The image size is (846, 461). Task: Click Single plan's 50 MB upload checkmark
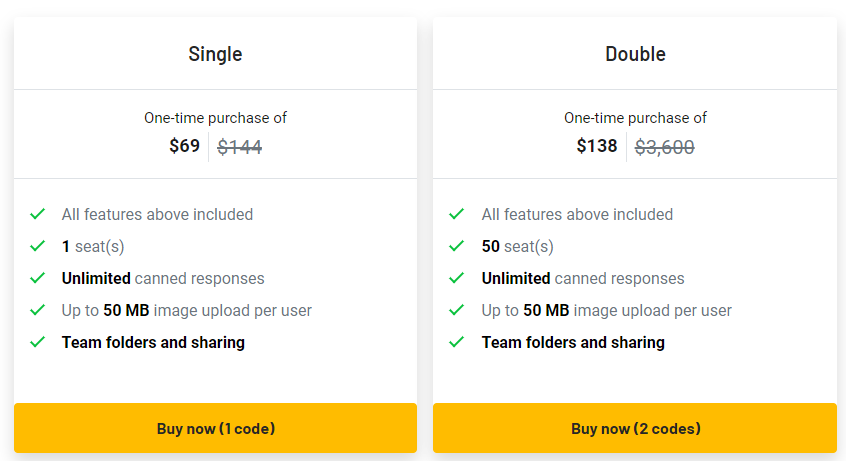[x=38, y=310]
